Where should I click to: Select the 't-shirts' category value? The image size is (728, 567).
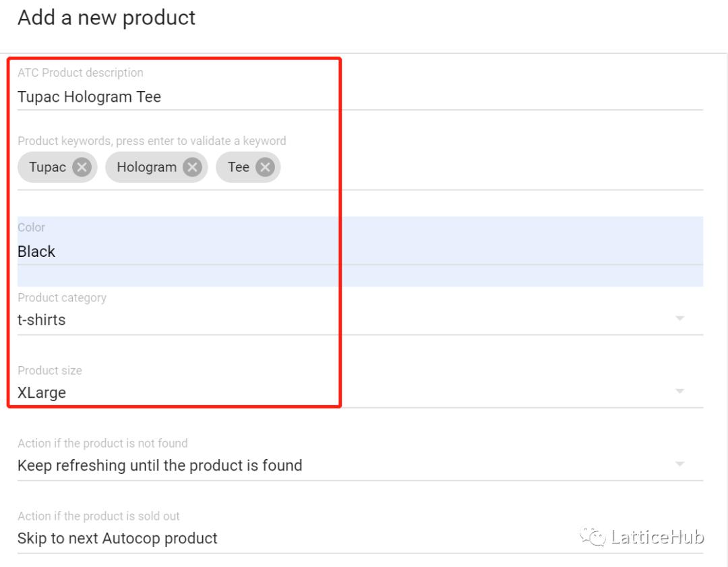(42, 320)
